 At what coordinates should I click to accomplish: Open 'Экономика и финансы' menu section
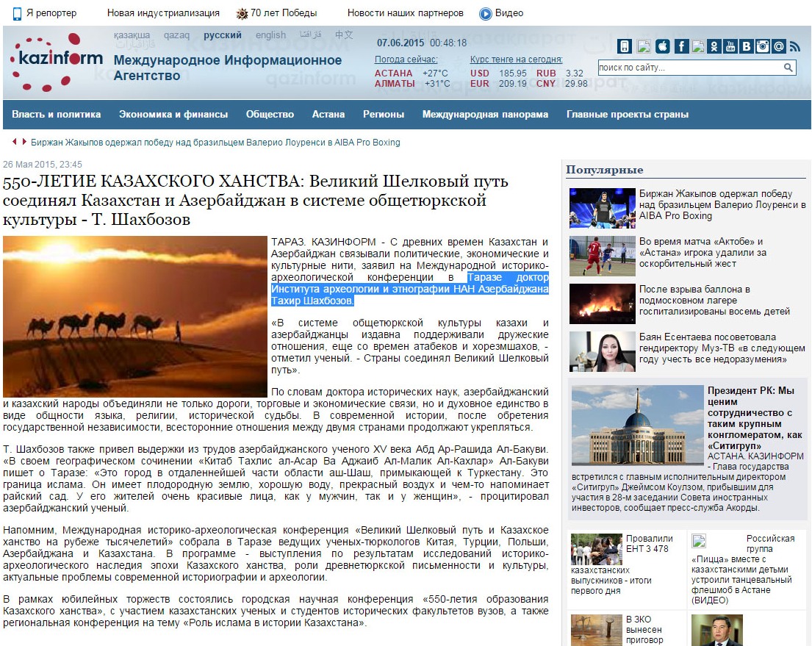click(x=173, y=115)
